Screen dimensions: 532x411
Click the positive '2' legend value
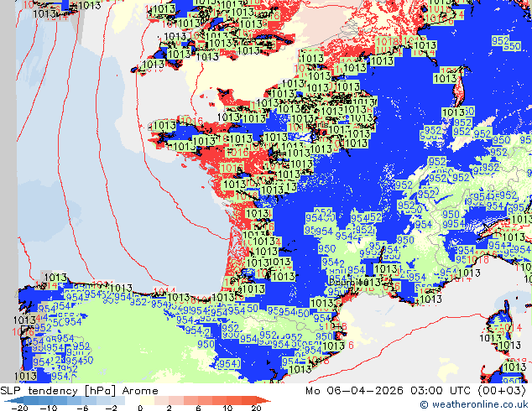169,408
